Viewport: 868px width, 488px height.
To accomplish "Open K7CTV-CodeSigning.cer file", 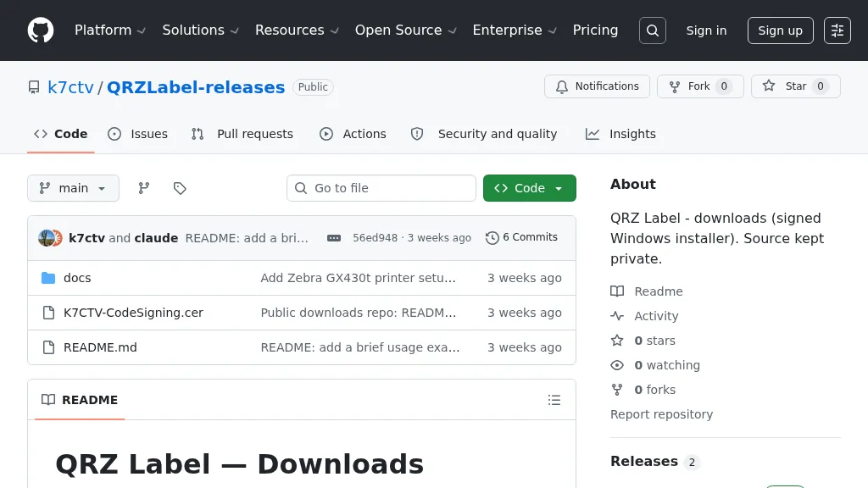I will coord(133,313).
